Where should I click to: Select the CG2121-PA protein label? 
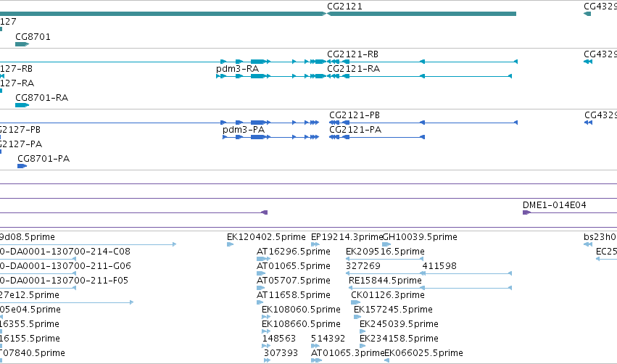tap(355, 130)
